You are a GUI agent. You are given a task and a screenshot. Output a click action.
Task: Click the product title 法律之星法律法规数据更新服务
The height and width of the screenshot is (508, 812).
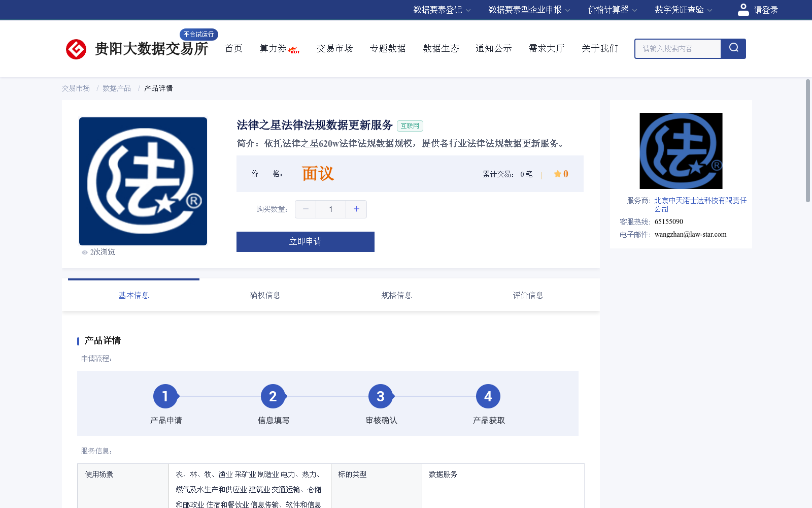click(315, 125)
